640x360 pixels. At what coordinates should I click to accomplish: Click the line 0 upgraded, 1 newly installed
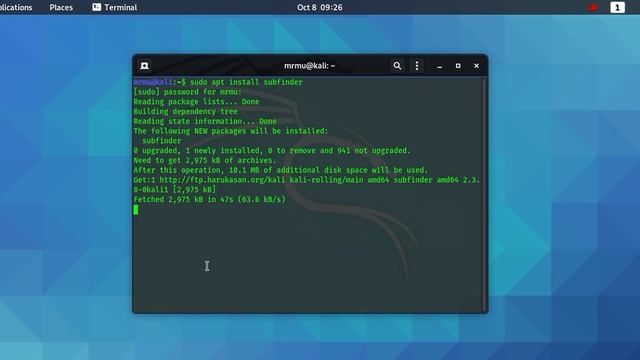[272, 151]
